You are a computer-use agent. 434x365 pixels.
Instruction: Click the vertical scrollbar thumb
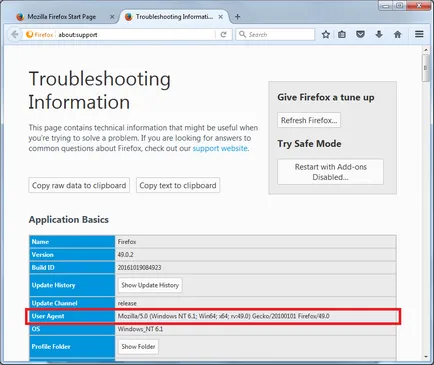[426, 68]
